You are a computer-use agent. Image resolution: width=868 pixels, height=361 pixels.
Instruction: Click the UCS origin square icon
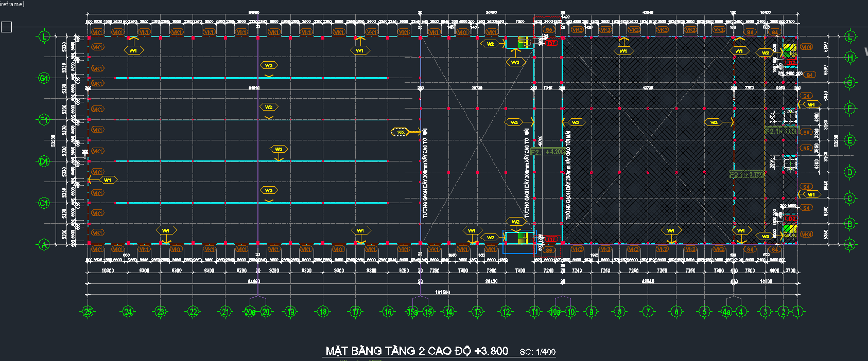[6, 27]
